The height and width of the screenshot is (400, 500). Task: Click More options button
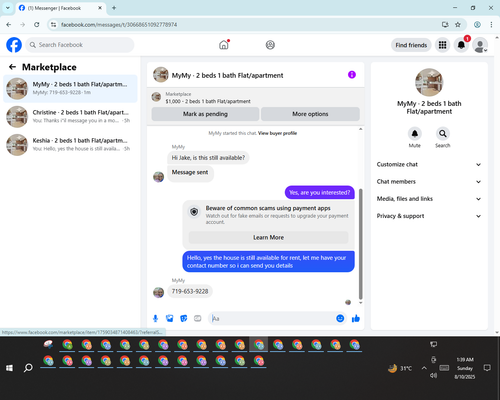[x=310, y=114]
